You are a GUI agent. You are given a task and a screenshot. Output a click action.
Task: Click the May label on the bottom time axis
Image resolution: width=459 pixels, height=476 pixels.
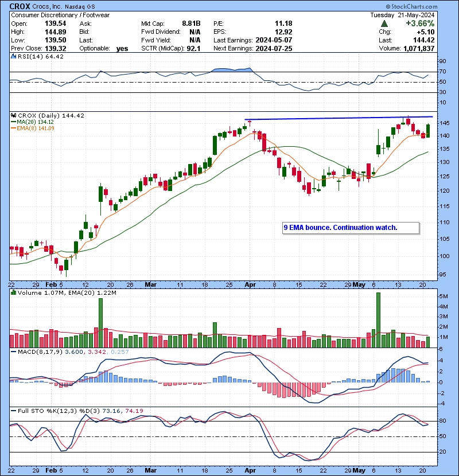point(359,470)
